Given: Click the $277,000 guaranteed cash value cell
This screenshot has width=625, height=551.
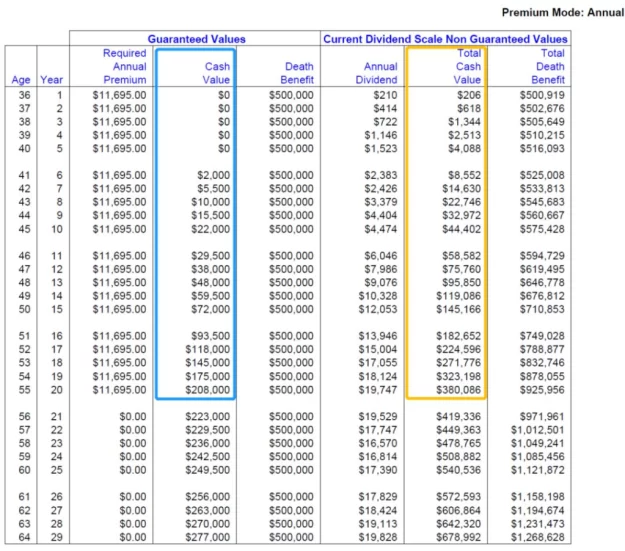Looking at the screenshot, I should click(x=209, y=538).
